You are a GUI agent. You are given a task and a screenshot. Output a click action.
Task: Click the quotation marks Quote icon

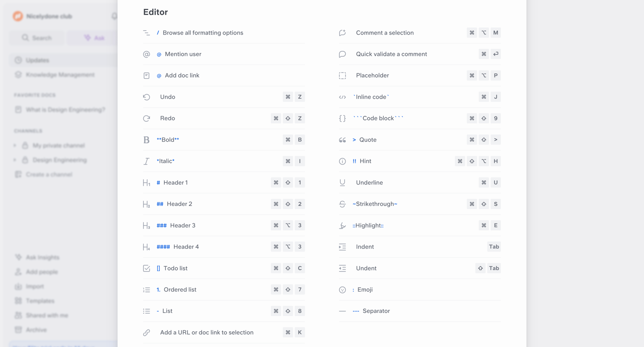[342, 140]
